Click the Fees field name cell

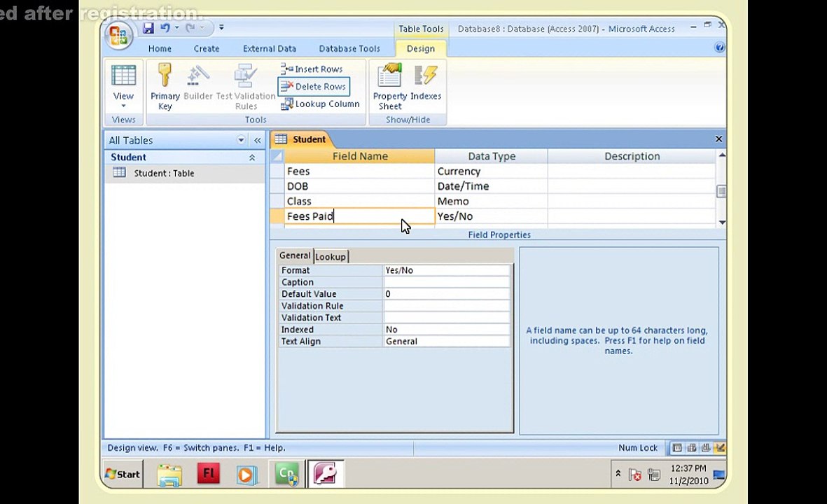(x=360, y=171)
